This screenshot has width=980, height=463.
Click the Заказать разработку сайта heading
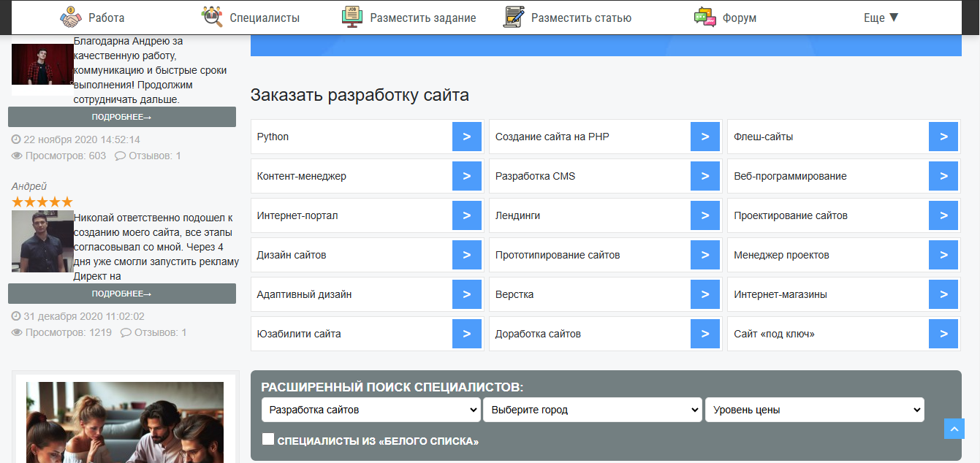(x=360, y=95)
